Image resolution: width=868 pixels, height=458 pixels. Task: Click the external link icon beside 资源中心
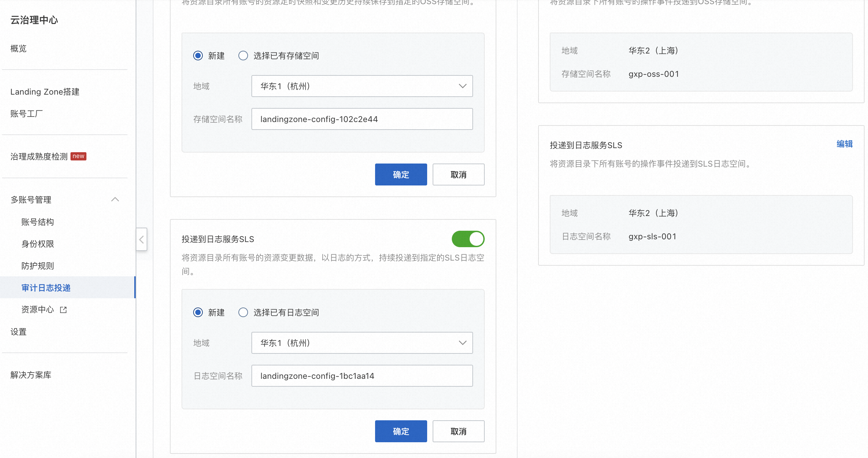63,310
